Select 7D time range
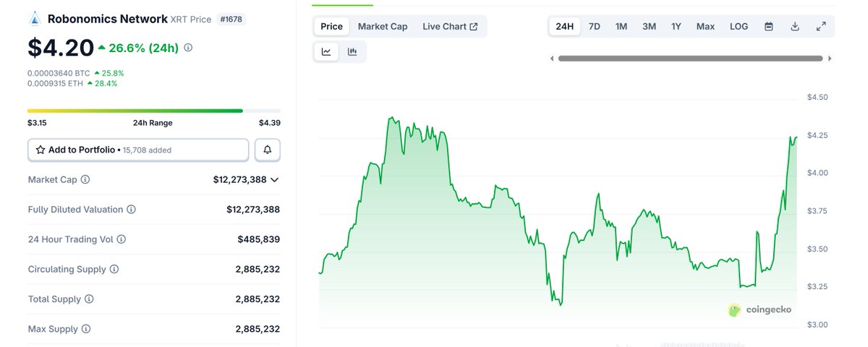 [595, 26]
